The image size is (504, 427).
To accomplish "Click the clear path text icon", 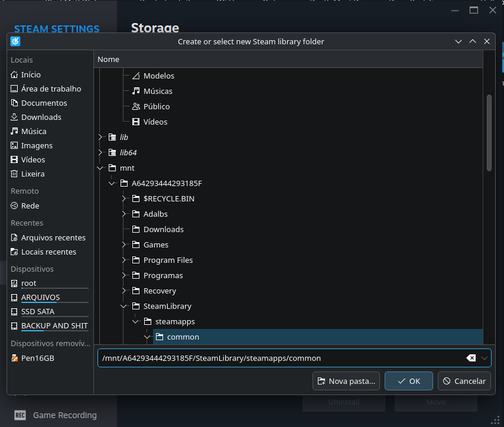I will (471, 358).
